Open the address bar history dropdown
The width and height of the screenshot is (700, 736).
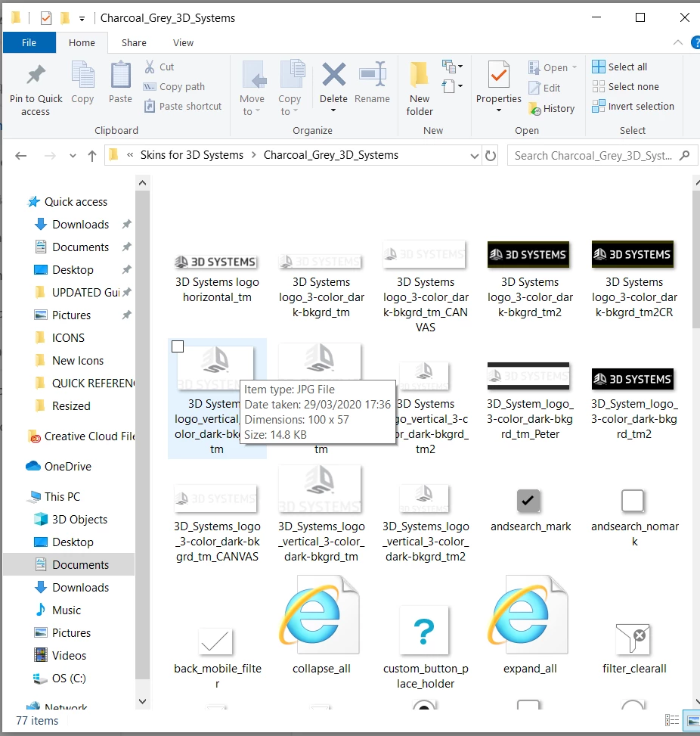point(474,156)
